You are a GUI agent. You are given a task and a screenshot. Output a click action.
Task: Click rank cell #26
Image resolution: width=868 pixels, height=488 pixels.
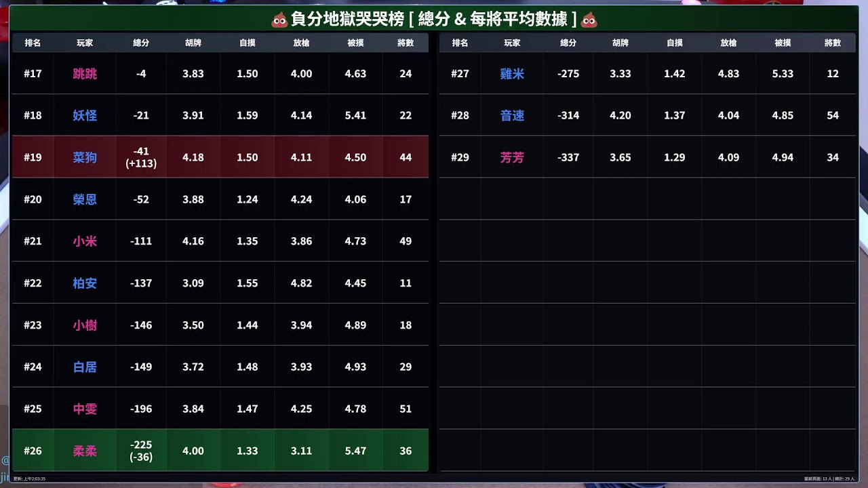point(33,451)
